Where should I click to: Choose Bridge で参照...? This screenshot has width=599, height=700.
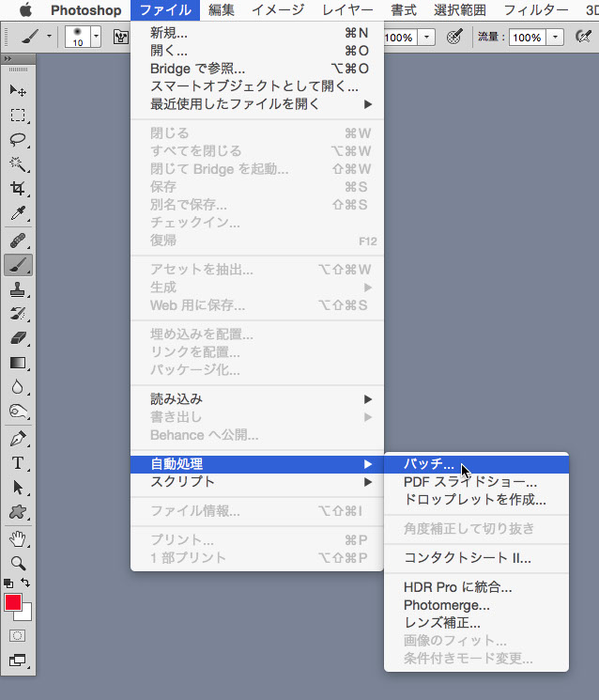pyautogui.click(x=257, y=69)
